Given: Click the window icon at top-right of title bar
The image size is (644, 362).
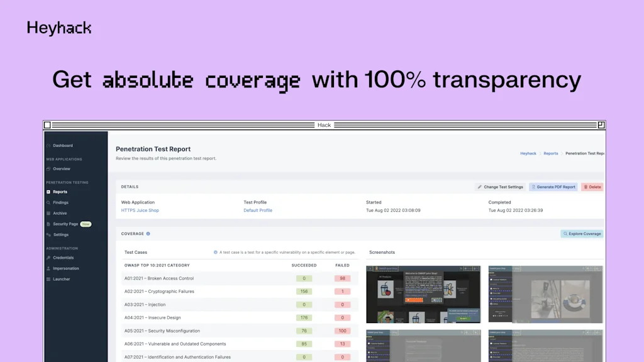Looking at the screenshot, I should click(601, 125).
